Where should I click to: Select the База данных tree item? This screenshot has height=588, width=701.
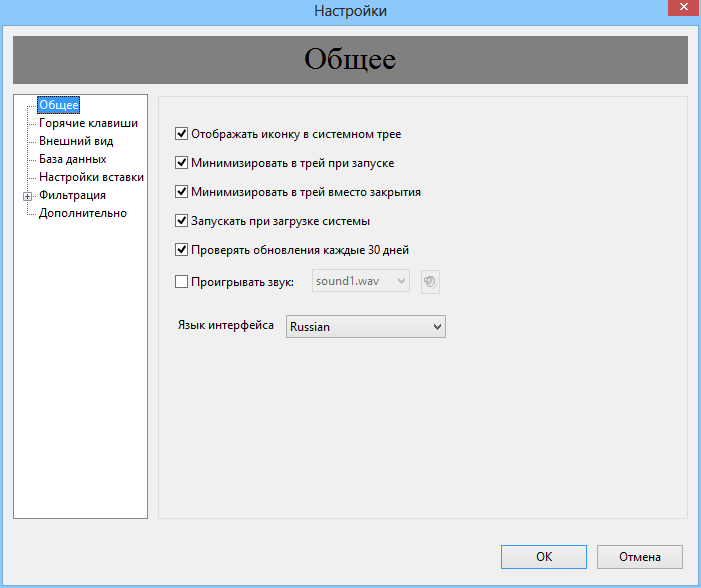[x=72, y=159]
